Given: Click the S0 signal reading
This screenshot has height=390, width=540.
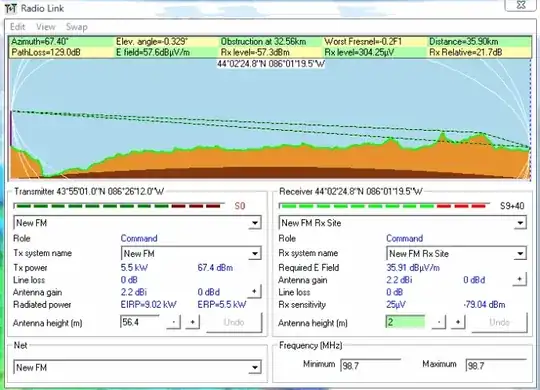Looking at the screenshot, I should tap(240, 206).
